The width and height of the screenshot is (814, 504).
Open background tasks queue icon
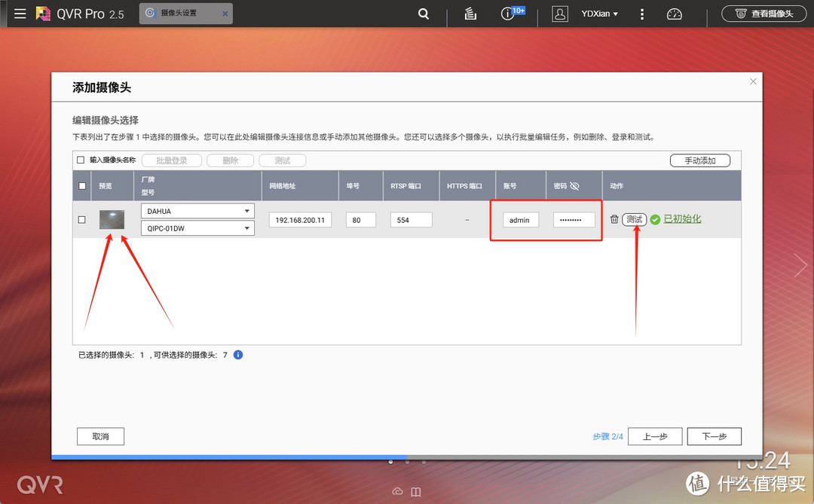(470, 13)
